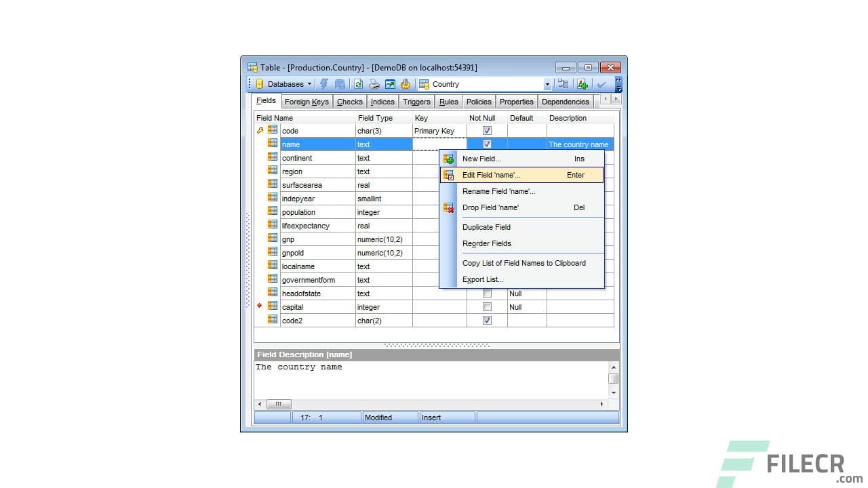
Task: Expand the toolbar overflow chevron
Action: click(x=618, y=79)
